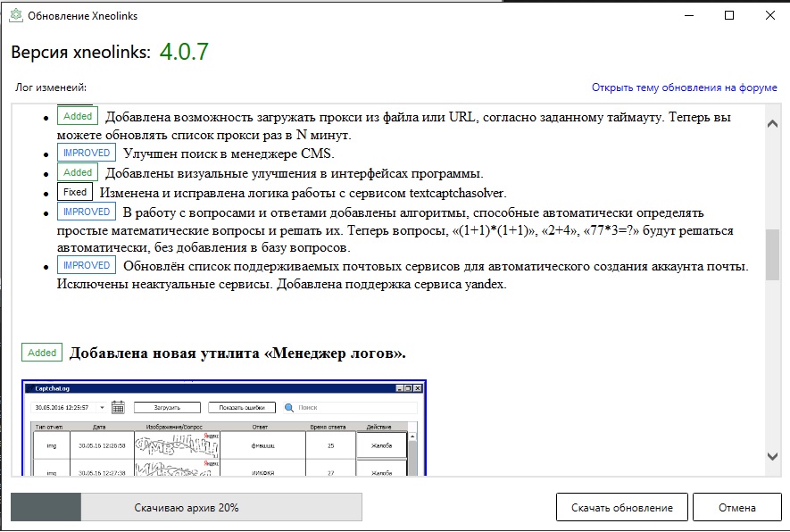This screenshot has width=790, height=532.
Task: Click the IMPROVED badge for mail services entry
Action: click(x=87, y=265)
